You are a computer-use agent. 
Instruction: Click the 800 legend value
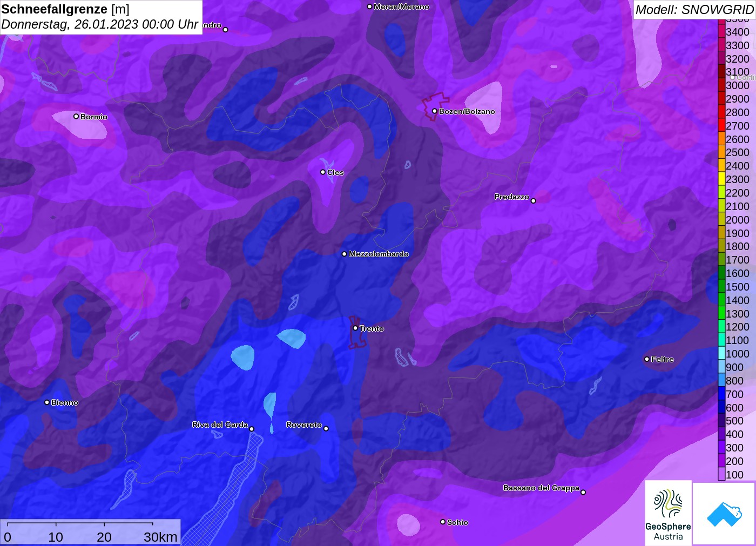(734, 380)
